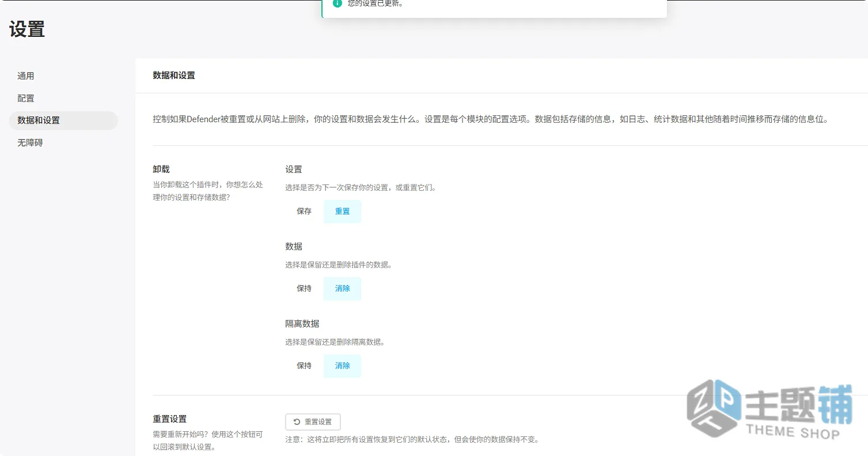Image resolution: width=868 pixels, height=456 pixels.
Task: Choose 保持 under the 数据 option
Action: (304, 289)
